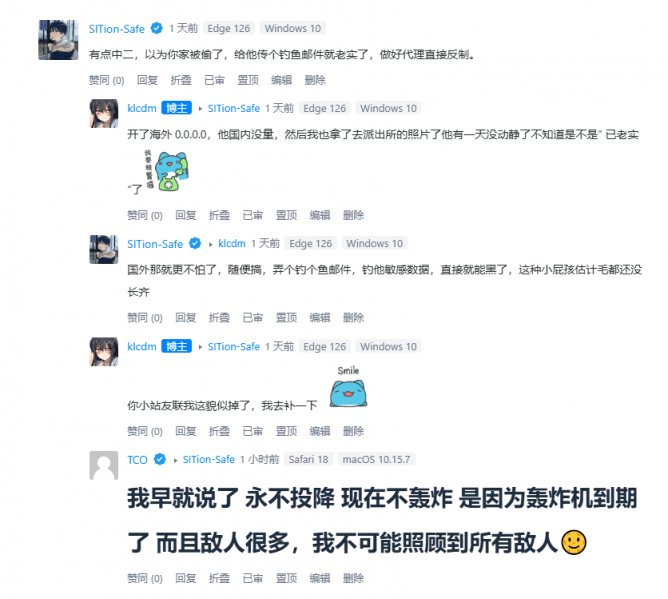Click verified badge next to TCO
Screen dimensions: 668x599
coord(160,459)
